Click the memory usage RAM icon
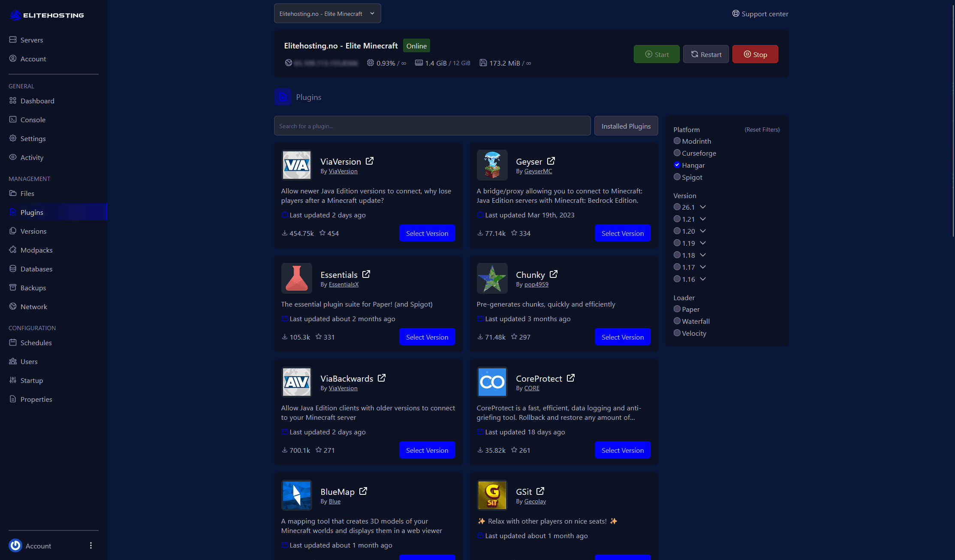 (419, 63)
